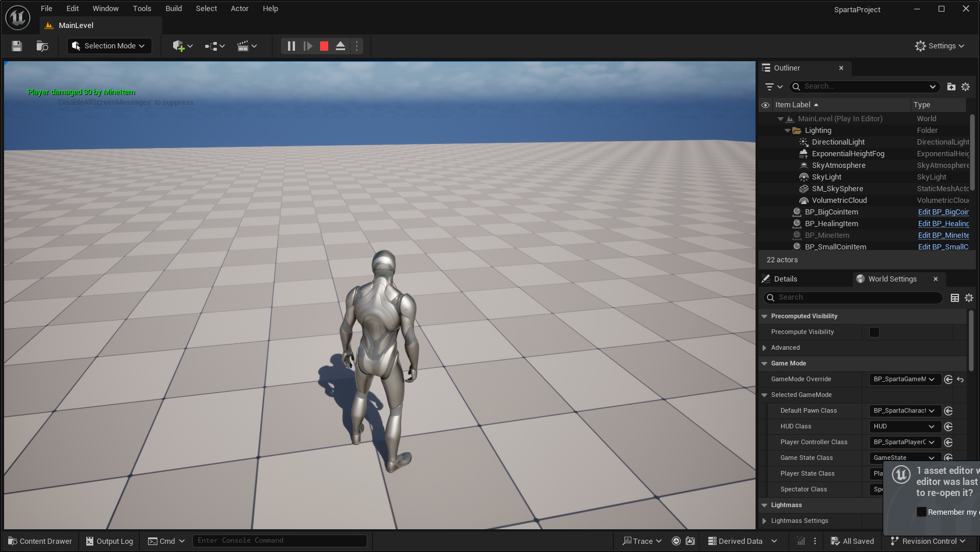Tick the 'Remember my' notification checkbox
980x552 pixels.
point(922,512)
